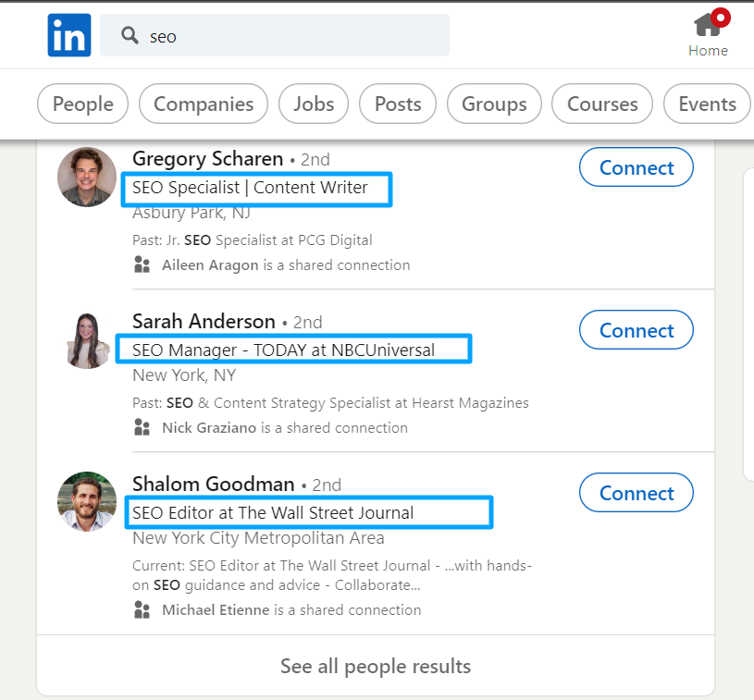This screenshot has height=700, width=754.
Task: Filter results by Courses
Action: (x=602, y=104)
